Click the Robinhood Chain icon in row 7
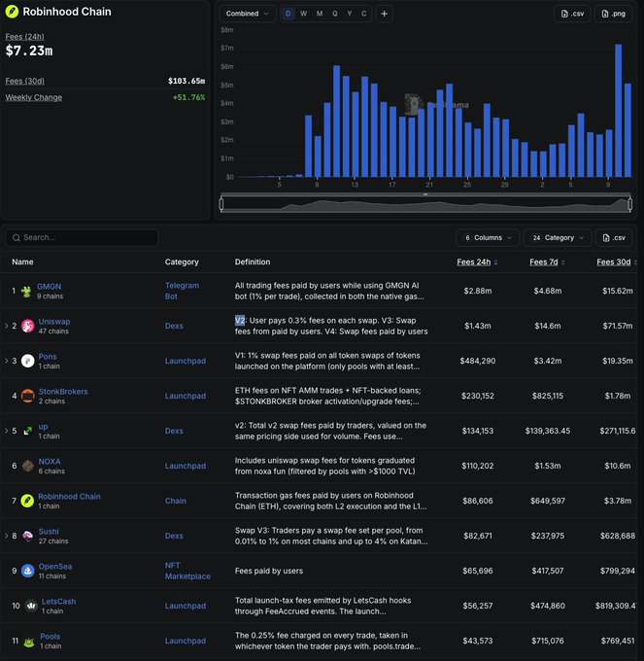644x661 pixels. click(x=27, y=501)
